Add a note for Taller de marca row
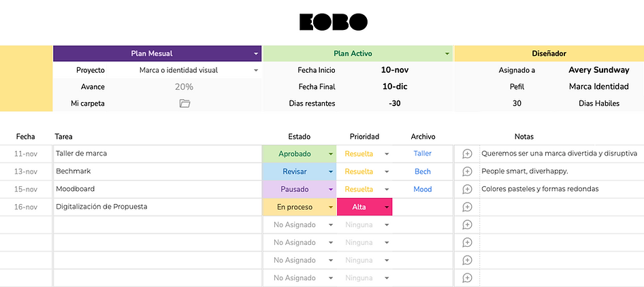644x287 pixels. point(467,154)
